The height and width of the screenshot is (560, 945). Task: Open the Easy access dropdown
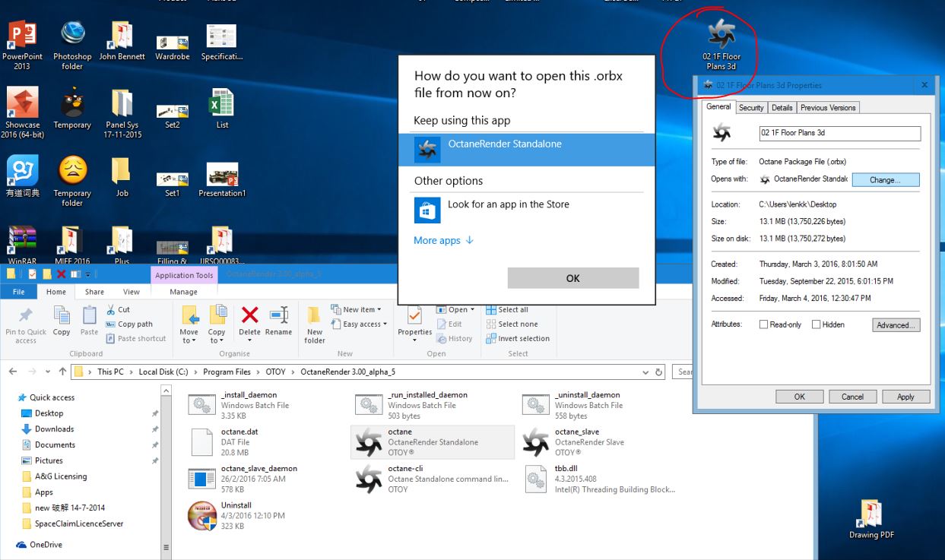tap(358, 324)
